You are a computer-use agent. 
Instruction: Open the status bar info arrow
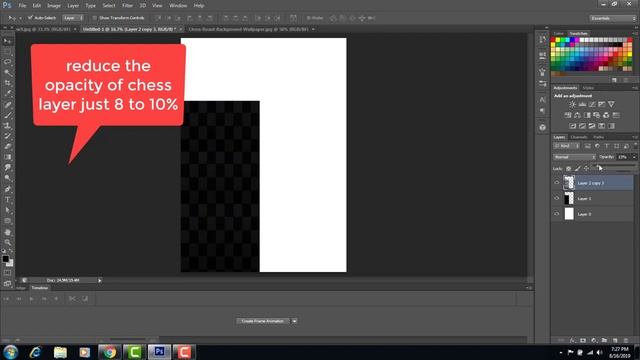pos(100,280)
